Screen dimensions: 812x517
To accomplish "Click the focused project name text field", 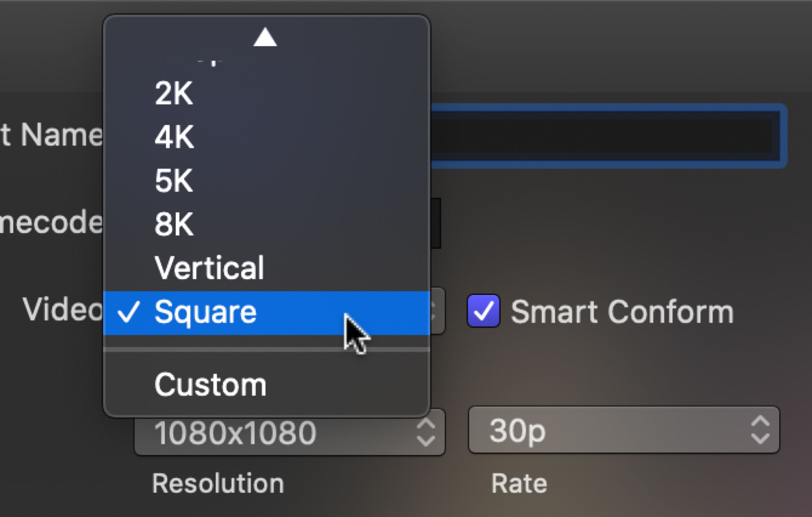I will tap(607, 136).
